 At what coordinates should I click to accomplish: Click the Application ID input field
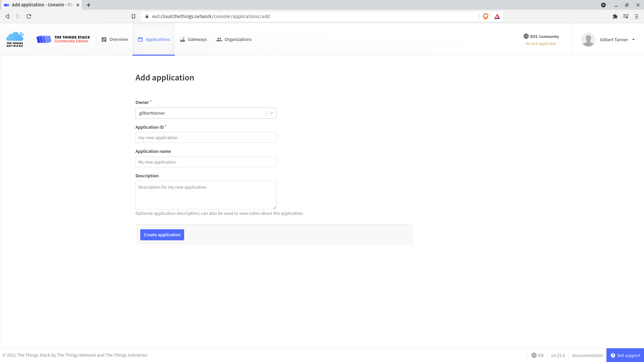point(206,137)
